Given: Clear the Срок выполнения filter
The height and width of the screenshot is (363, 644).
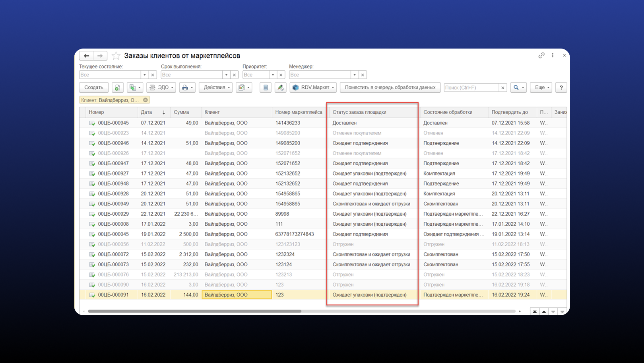Looking at the screenshot, I should [235, 75].
